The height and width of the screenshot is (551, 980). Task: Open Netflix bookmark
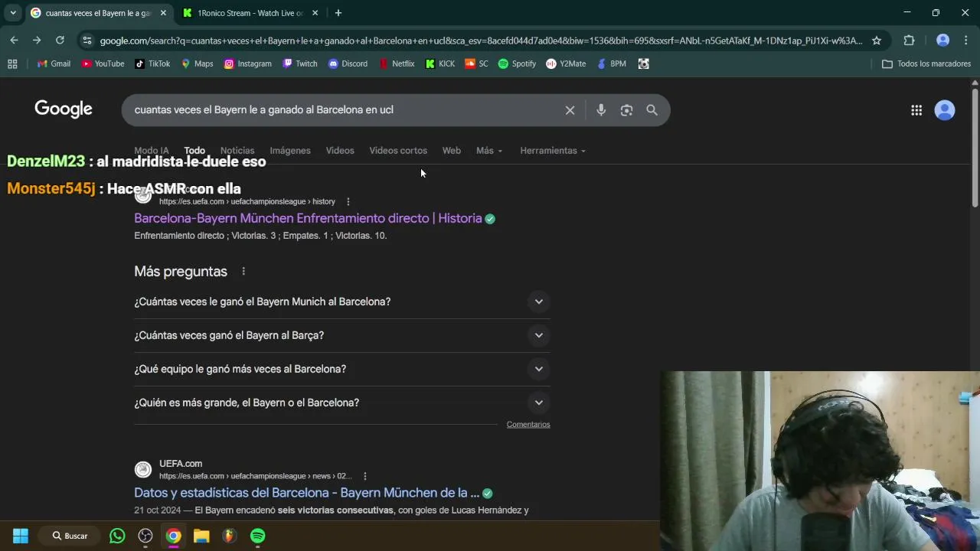tap(397, 64)
